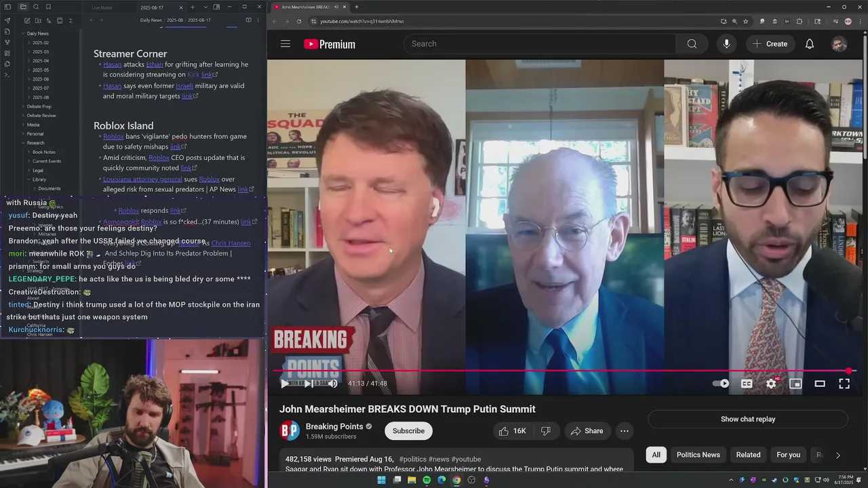
Task: Bookmark this page with star icon
Action: point(745,21)
